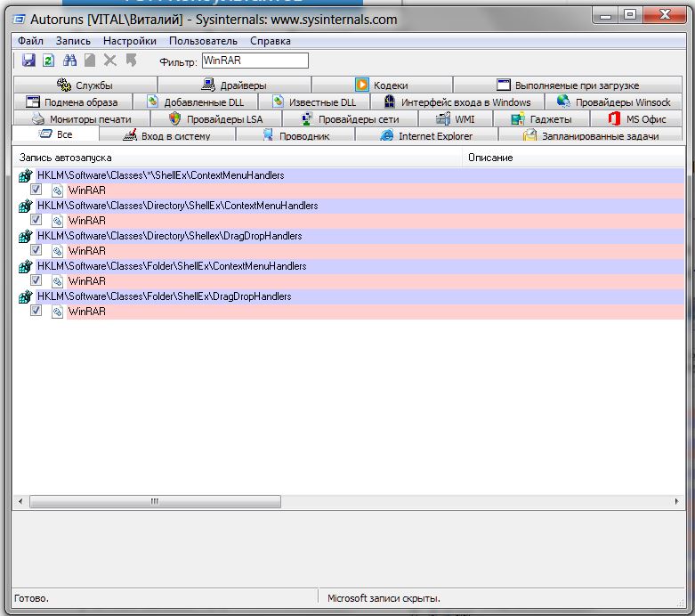Uncheck WinRAR under Directory\Shellex\DragDropHandlers

pyautogui.click(x=36, y=249)
